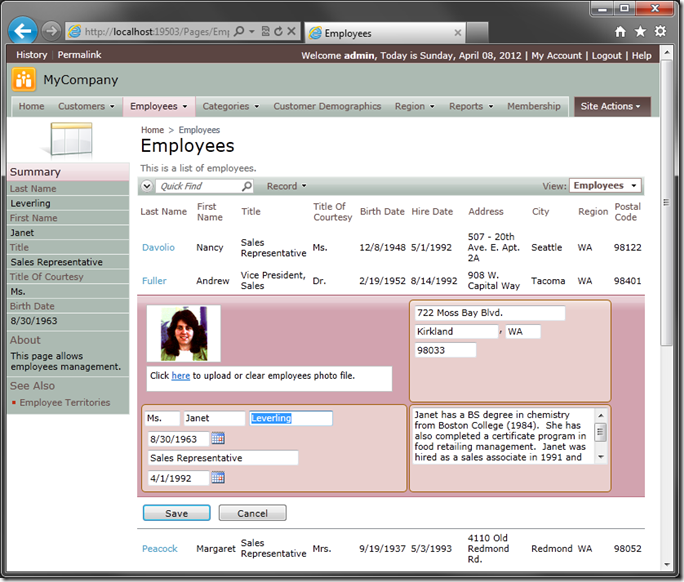Open browser Tools gear icon
684x582 pixels.
660,31
